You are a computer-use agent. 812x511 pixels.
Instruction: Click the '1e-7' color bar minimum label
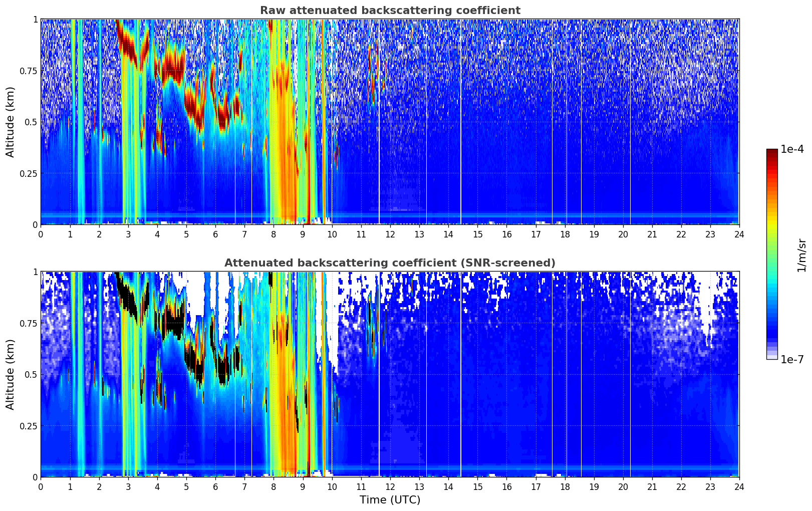pos(792,359)
